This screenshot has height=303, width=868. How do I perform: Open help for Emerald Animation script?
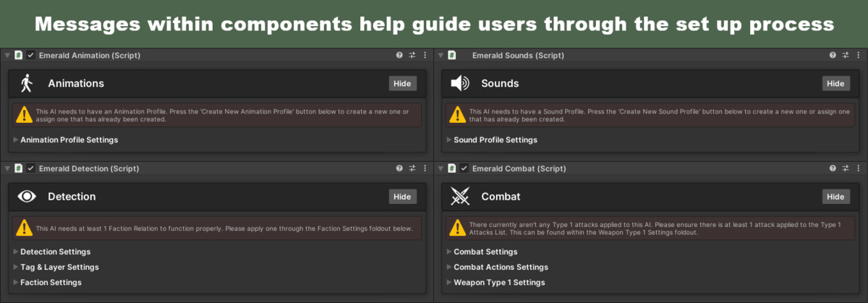[x=399, y=56]
